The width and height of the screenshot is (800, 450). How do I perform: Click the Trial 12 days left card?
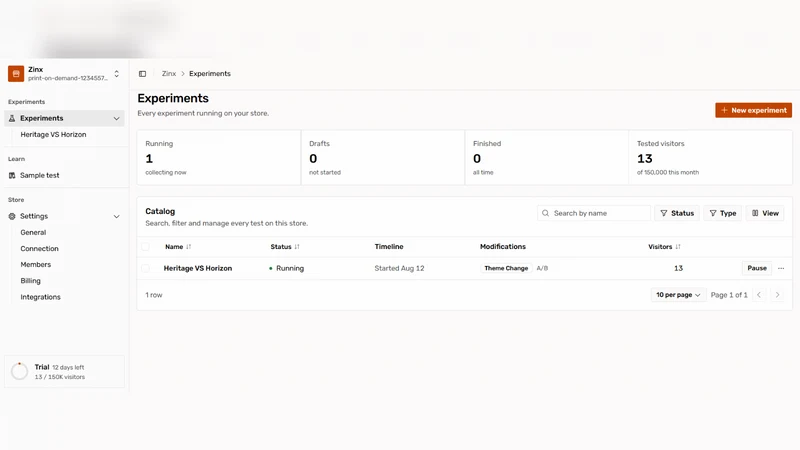coord(64,371)
